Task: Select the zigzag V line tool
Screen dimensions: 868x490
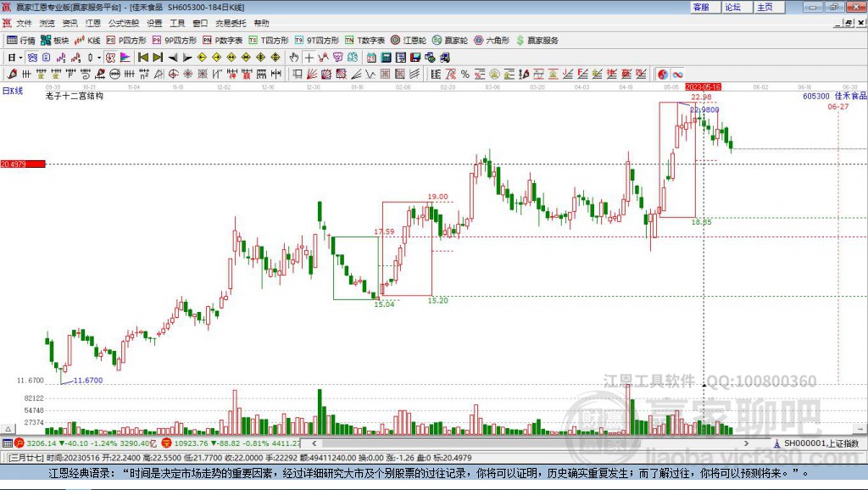Action: (x=370, y=75)
